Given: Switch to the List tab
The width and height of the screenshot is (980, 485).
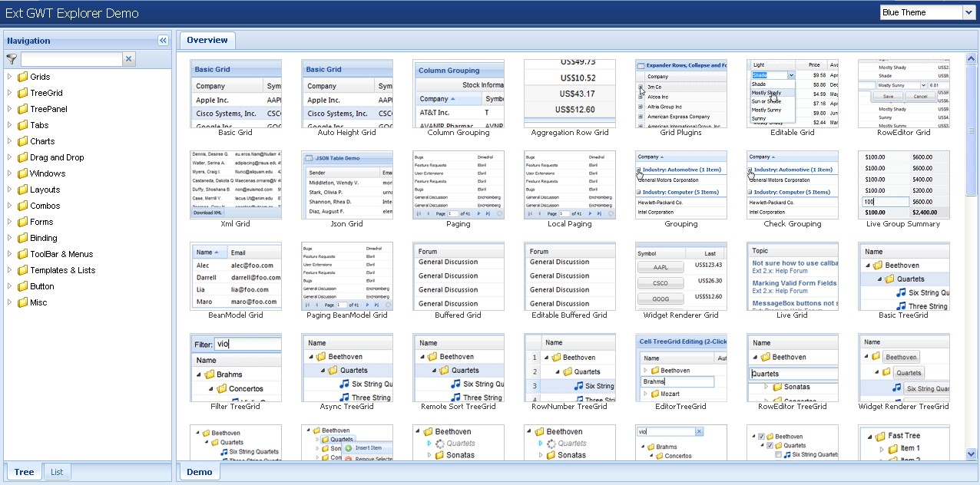Looking at the screenshot, I should [x=57, y=472].
